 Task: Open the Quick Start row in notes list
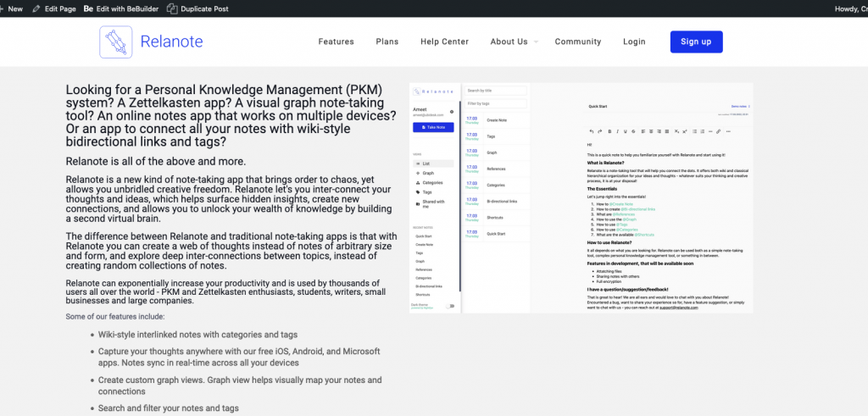tap(497, 234)
